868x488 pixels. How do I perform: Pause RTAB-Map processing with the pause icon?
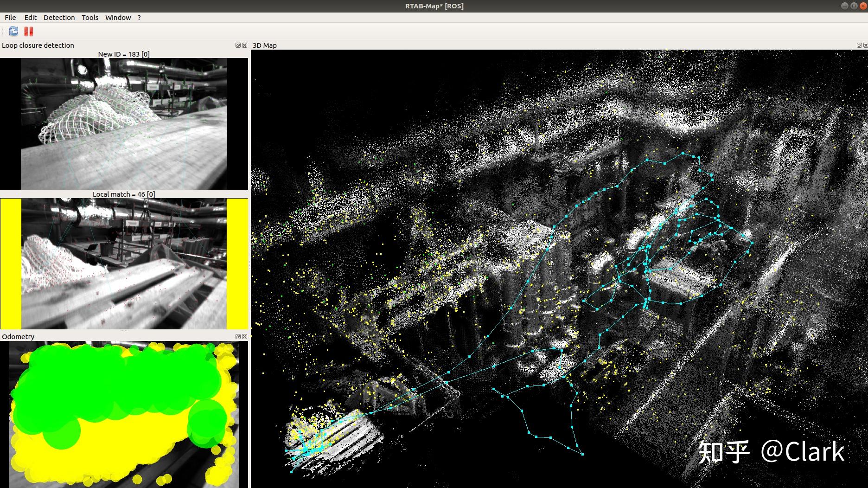[x=29, y=31]
